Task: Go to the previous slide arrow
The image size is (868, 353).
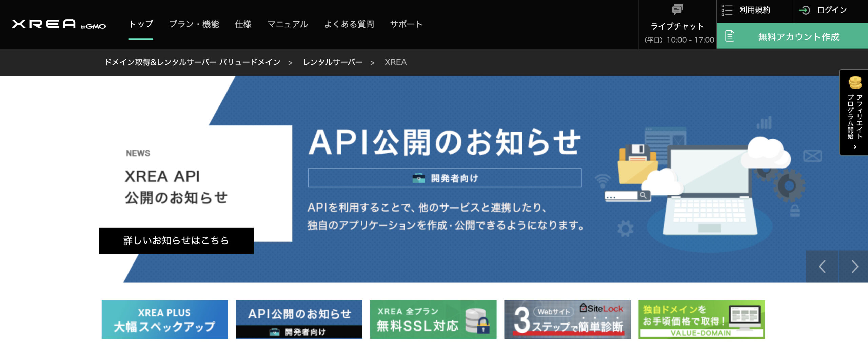Action: pos(822,267)
